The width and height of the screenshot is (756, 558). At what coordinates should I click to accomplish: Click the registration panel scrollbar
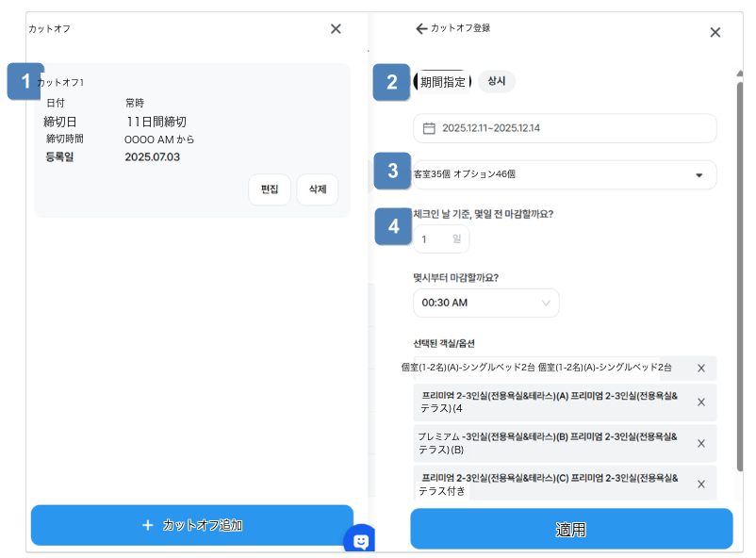coord(740,277)
